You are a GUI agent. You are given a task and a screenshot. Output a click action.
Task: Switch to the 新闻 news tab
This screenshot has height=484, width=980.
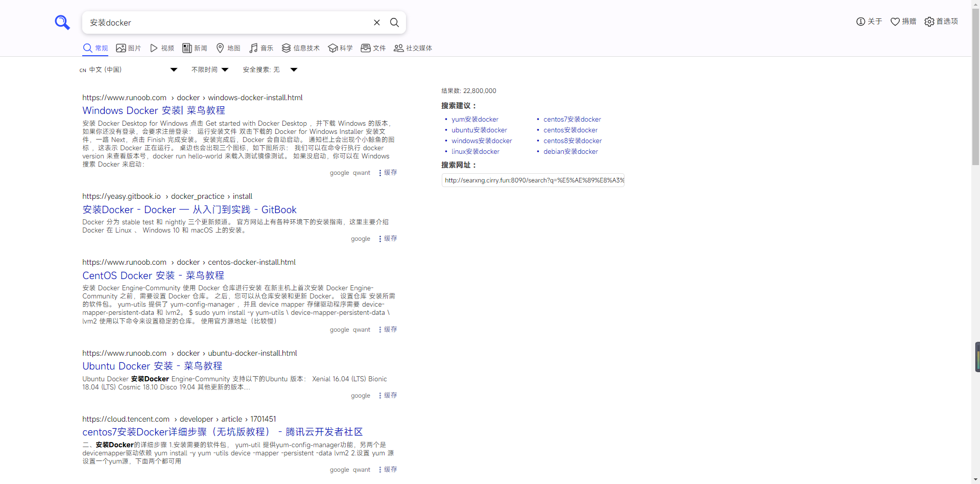tap(195, 48)
